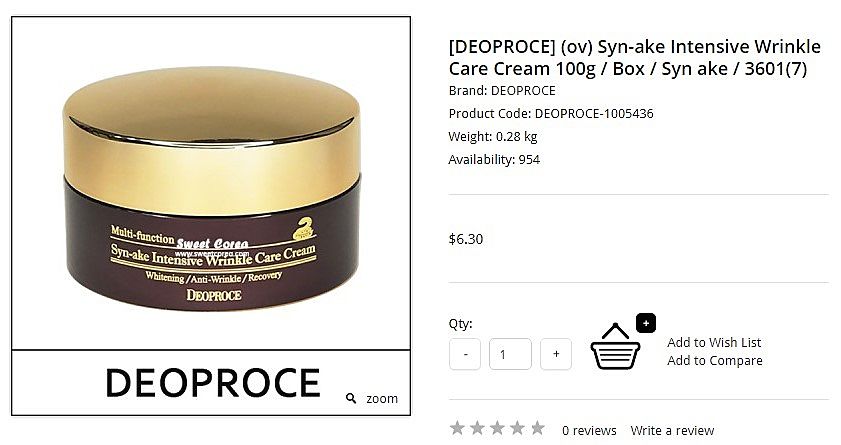
Task: Open DEOPROCE brand link
Action: tap(523, 91)
